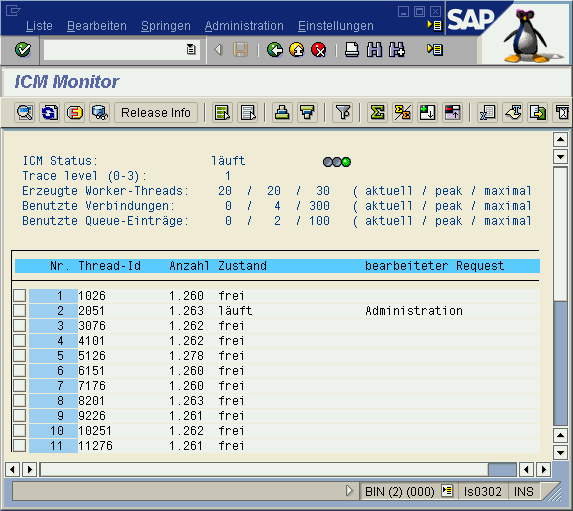Viewport: 573px width, 511px height.
Task: Click the Sigma total icon
Action: tap(377, 112)
